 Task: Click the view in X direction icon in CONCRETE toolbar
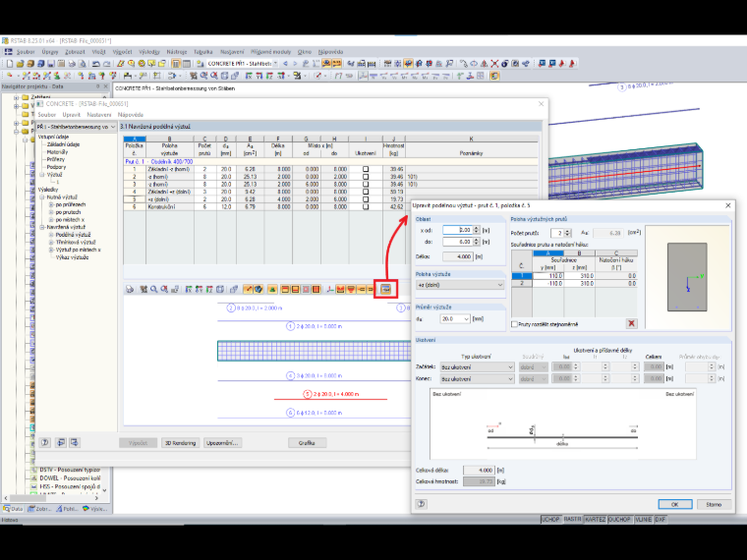(189, 290)
